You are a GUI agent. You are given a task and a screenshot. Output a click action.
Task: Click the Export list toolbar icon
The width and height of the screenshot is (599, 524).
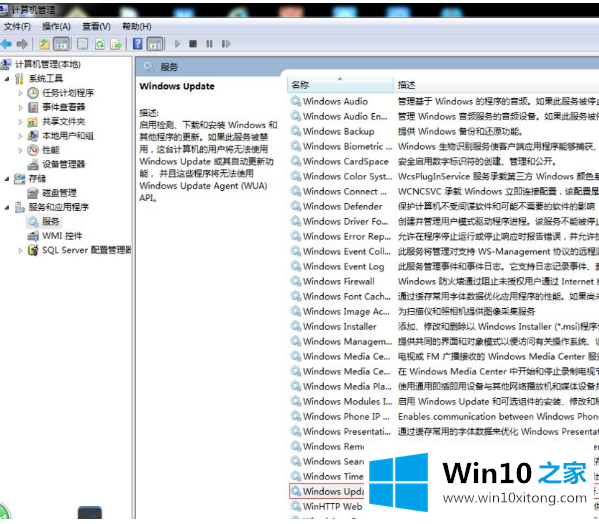coord(116,44)
